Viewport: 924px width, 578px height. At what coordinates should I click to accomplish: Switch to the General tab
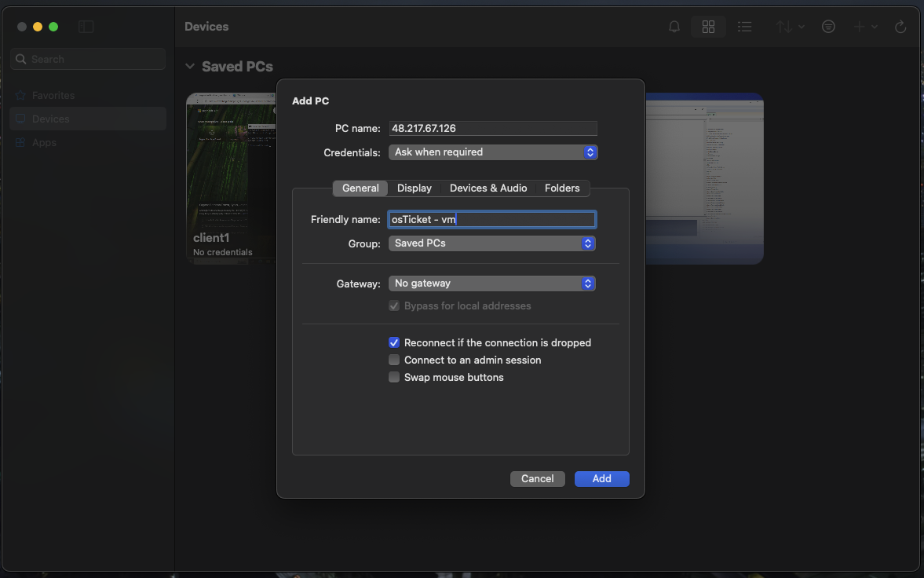[x=360, y=188]
